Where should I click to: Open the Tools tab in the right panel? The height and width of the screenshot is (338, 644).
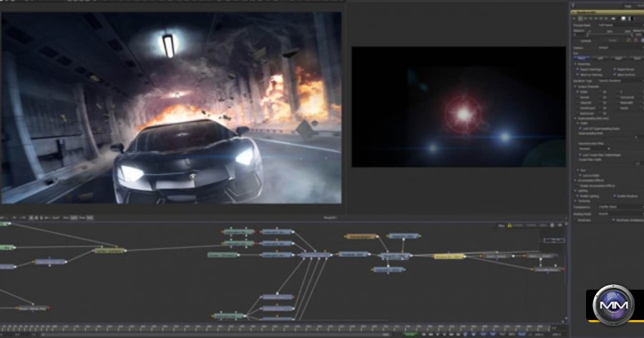[628, 6]
